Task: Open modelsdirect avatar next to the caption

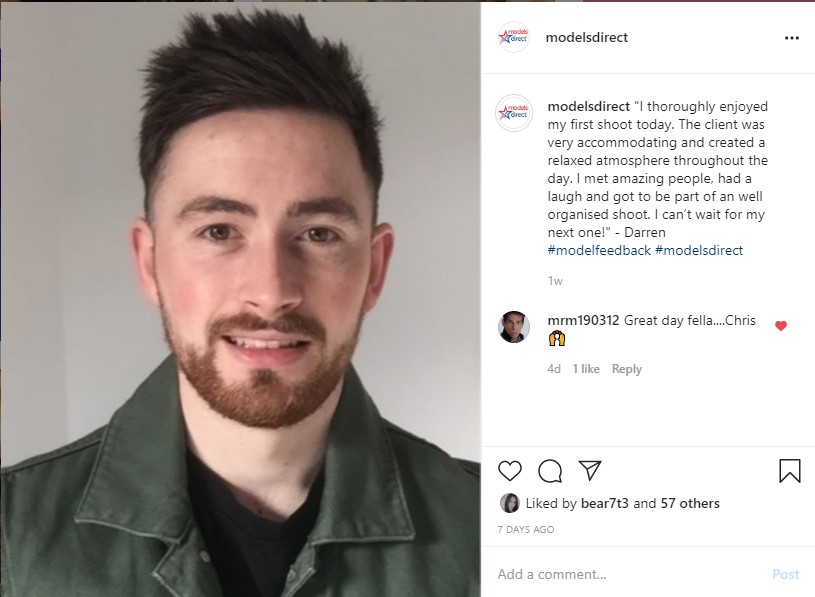Action: [x=514, y=113]
